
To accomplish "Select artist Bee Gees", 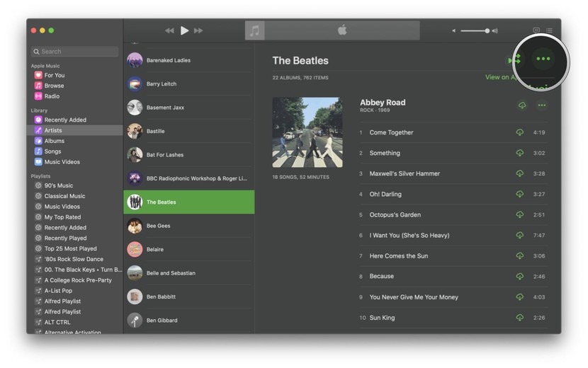I will 189,226.
